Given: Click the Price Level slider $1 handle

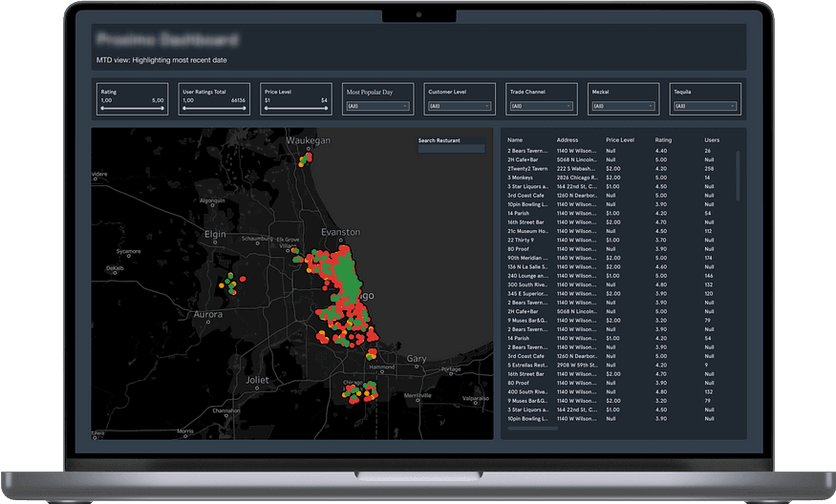Looking at the screenshot, I should tap(266, 108).
